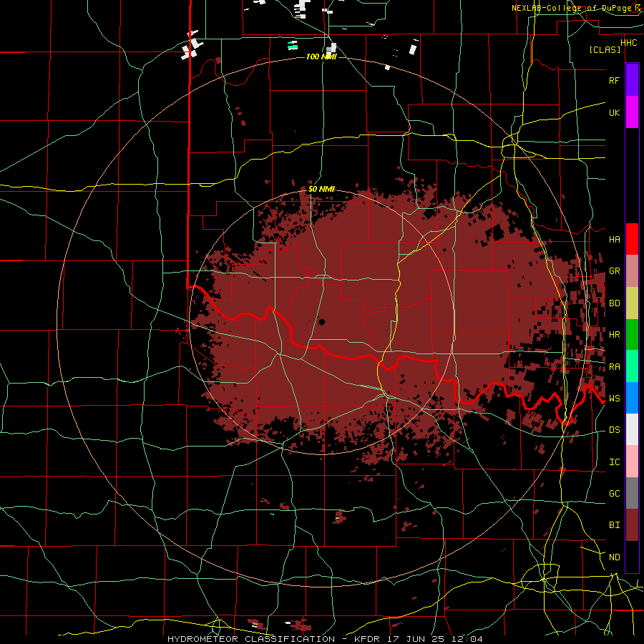Click the 'GR' legend label
This screenshot has height=644, width=644.
point(614,271)
